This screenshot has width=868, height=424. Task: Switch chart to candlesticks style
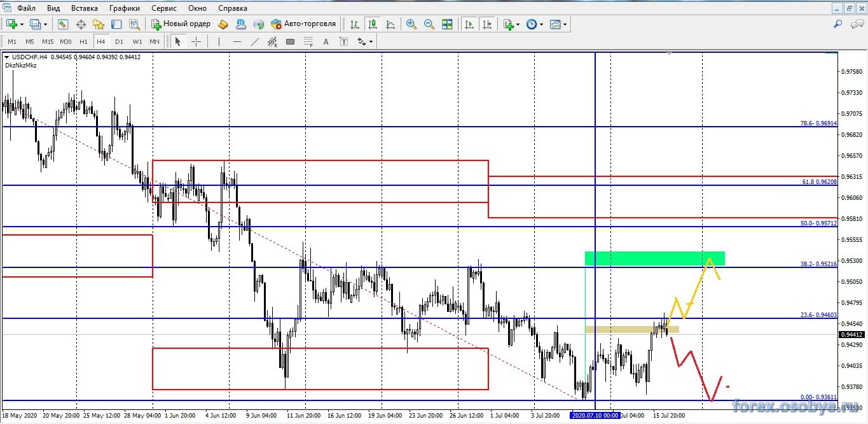click(373, 24)
